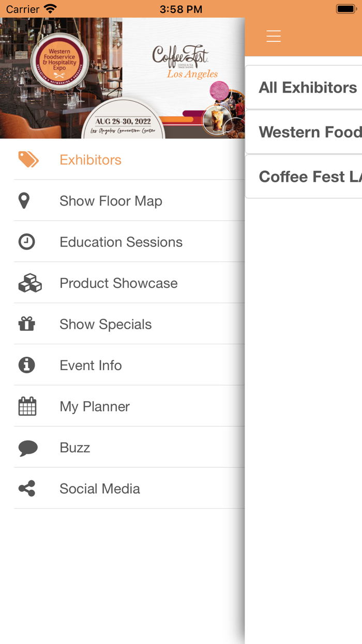The image size is (362, 644).
Task: Select Show Floor Map from the menu
Action: (x=111, y=200)
